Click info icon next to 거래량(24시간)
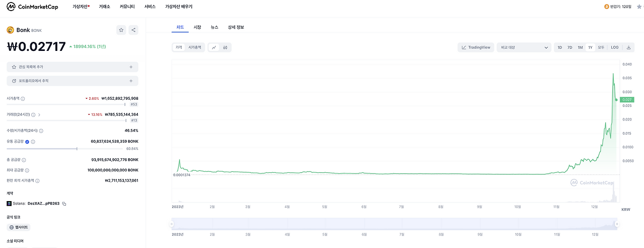This screenshot has height=248, width=644. [x=33, y=114]
